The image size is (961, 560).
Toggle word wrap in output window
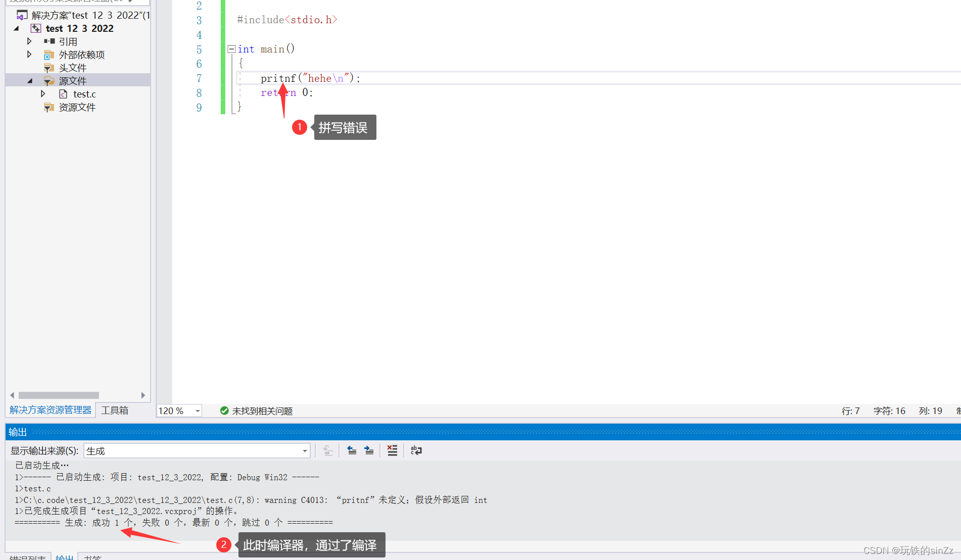pos(416,450)
